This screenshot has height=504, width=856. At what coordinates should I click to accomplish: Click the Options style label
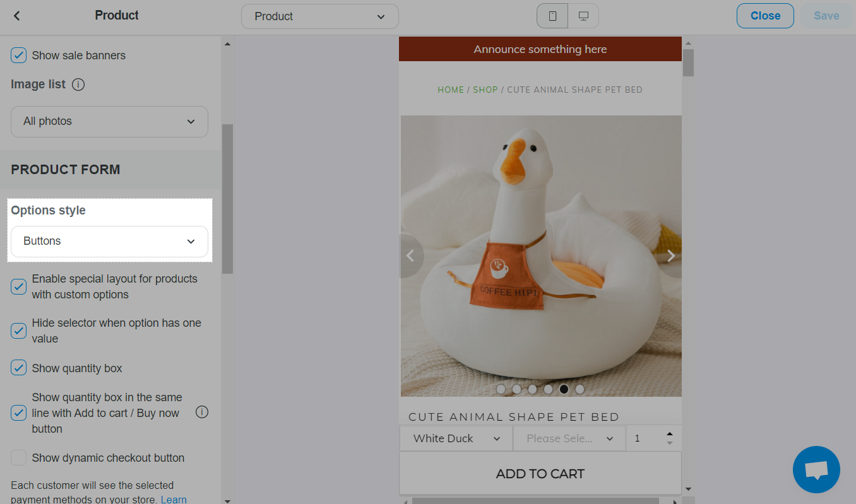[49, 211]
